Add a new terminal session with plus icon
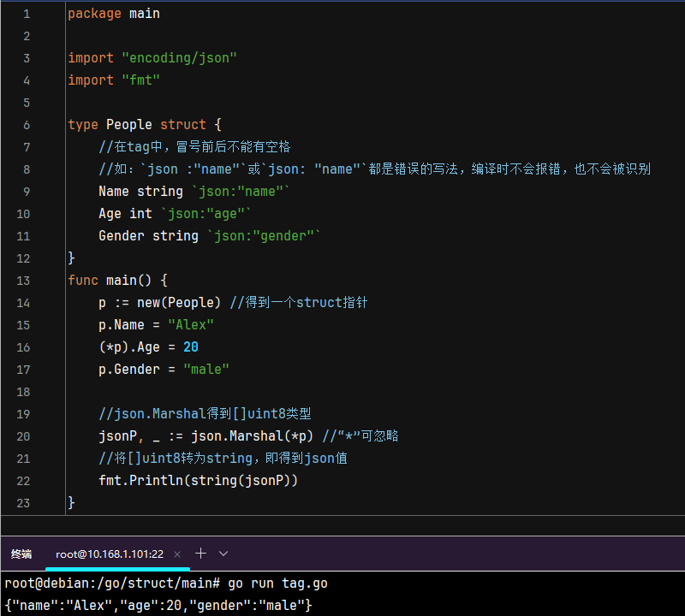 pos(201,554)
